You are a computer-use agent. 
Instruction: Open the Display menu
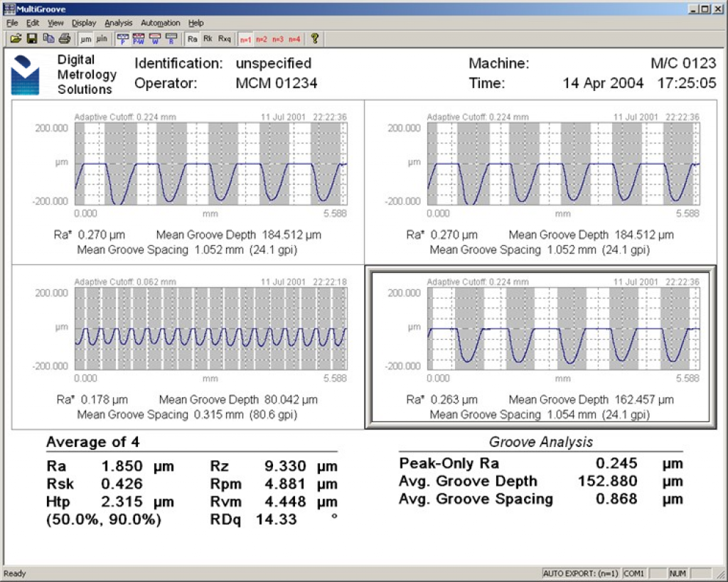tap(83, 23)
